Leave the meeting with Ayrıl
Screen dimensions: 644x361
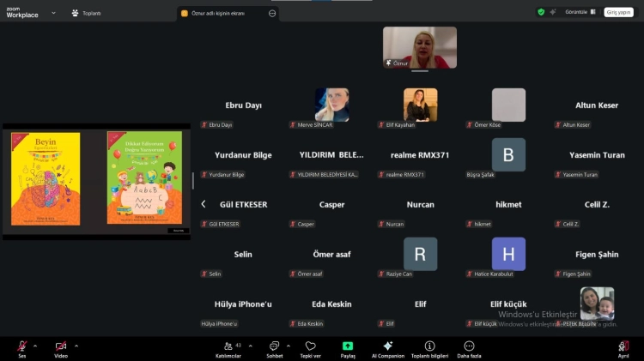pos(623,347)
